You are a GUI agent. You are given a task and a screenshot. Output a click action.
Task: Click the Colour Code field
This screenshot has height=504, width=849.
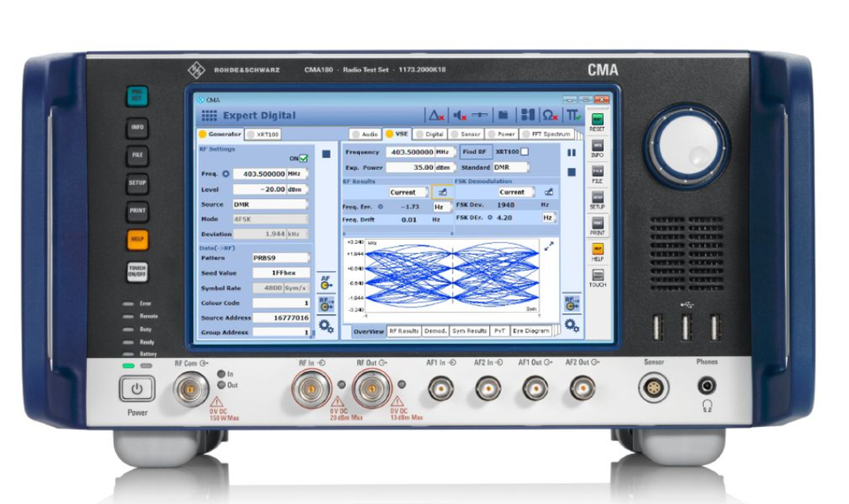281,303
